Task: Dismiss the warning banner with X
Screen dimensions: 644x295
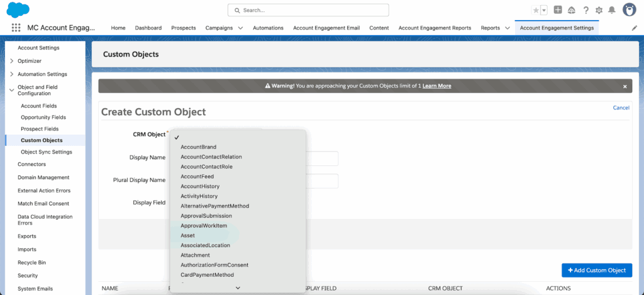Action: pyautogui.click(x=625, y=86)
